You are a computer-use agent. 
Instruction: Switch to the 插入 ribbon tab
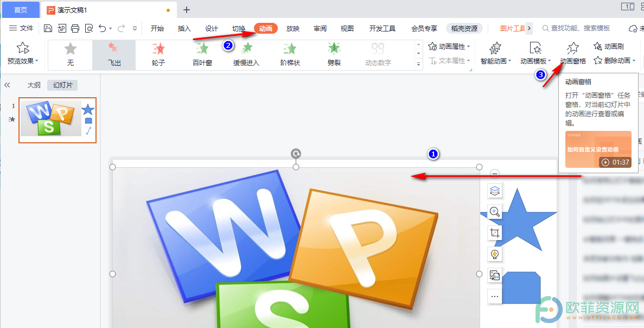pos(184,28)
